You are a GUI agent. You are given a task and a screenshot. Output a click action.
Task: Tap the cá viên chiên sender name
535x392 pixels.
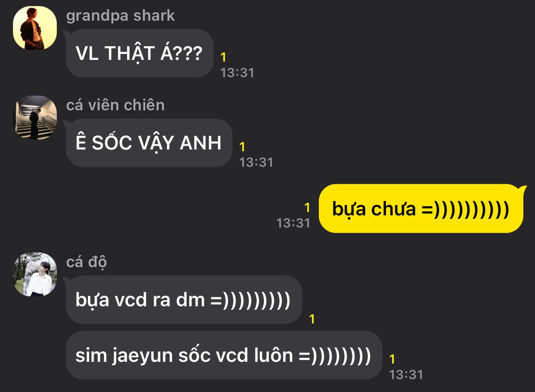coord(115,105)
